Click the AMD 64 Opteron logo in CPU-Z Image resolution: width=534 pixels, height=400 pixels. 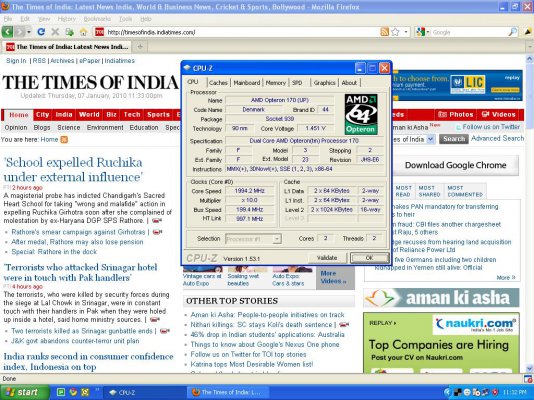(361, 114)
